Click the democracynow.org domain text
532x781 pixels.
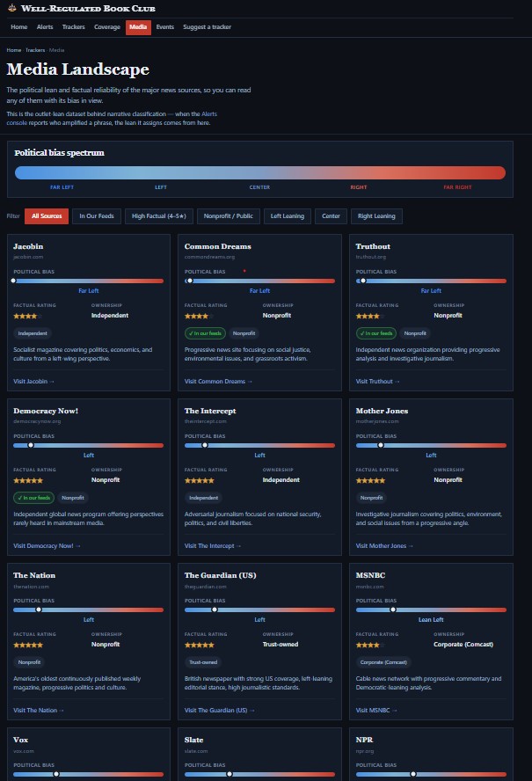pyautogui.click(x=37, y=421)
